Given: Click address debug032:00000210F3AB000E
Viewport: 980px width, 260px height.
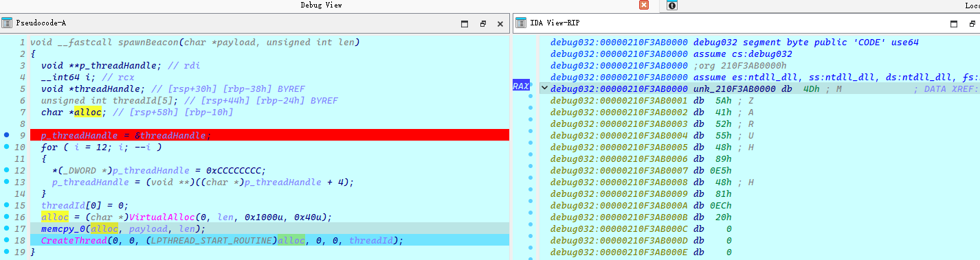Looking at the screenshot, I should coord(619,252).
